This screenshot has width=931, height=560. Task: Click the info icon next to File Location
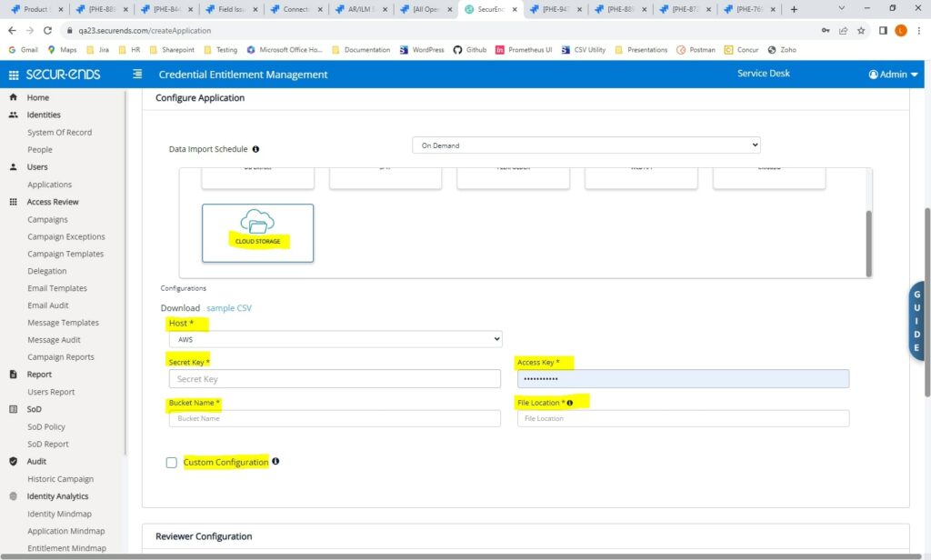570,403
